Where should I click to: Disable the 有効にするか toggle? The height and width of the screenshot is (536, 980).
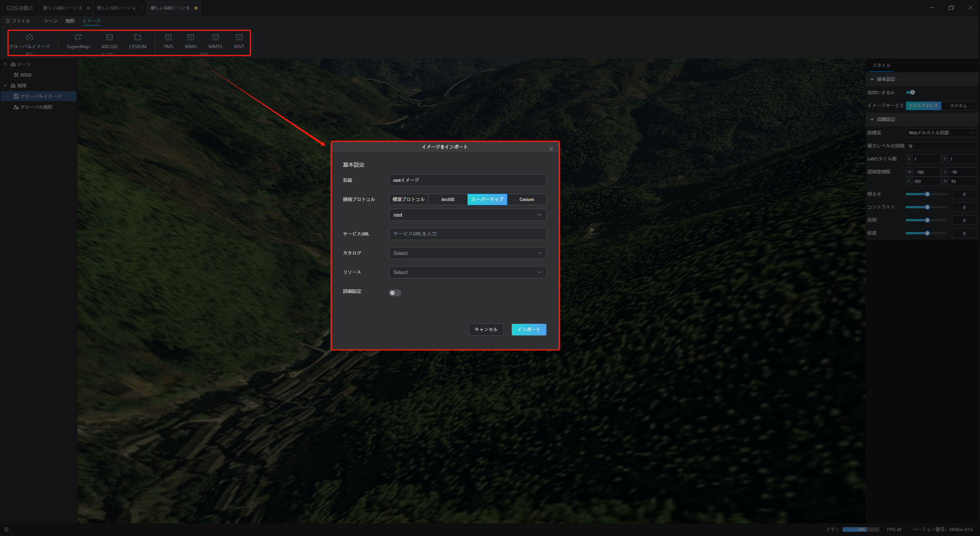click(910, 92)
